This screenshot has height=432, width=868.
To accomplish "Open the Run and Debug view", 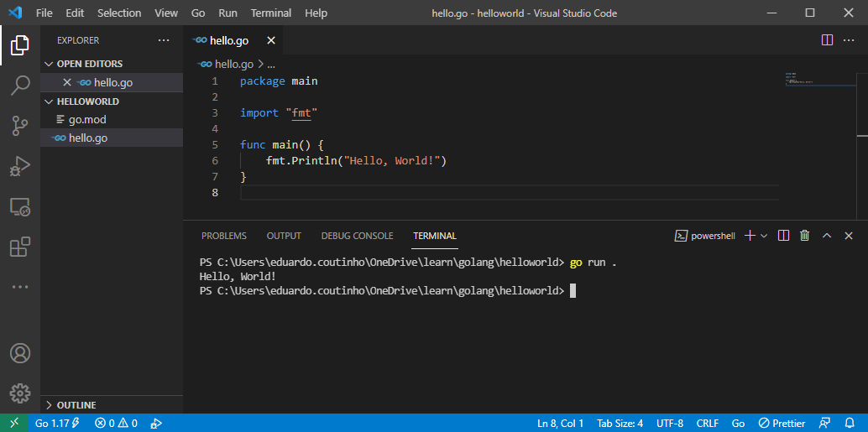I will click(x=20, y=166).
